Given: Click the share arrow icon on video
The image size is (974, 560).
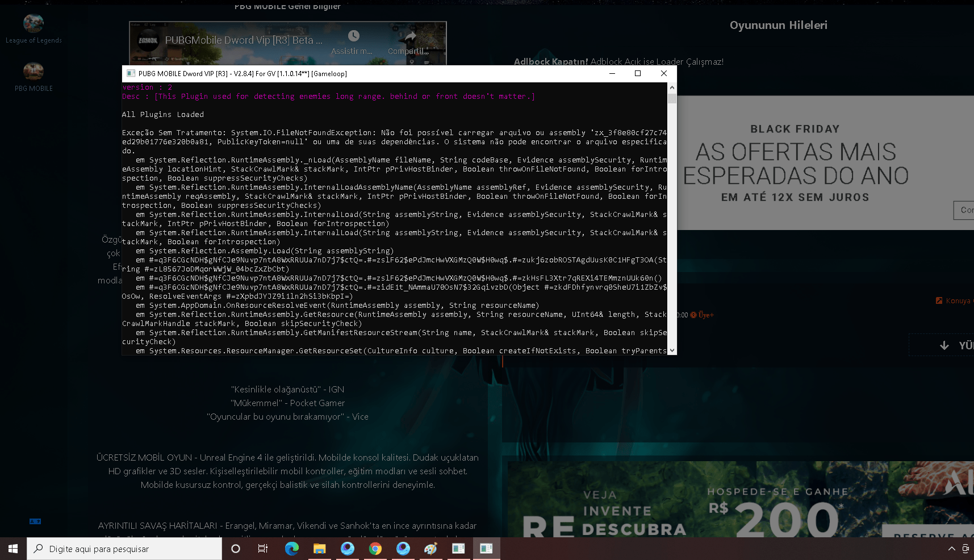Looking at the screenshot, I should pyautogui.click(x=410, y=36).
